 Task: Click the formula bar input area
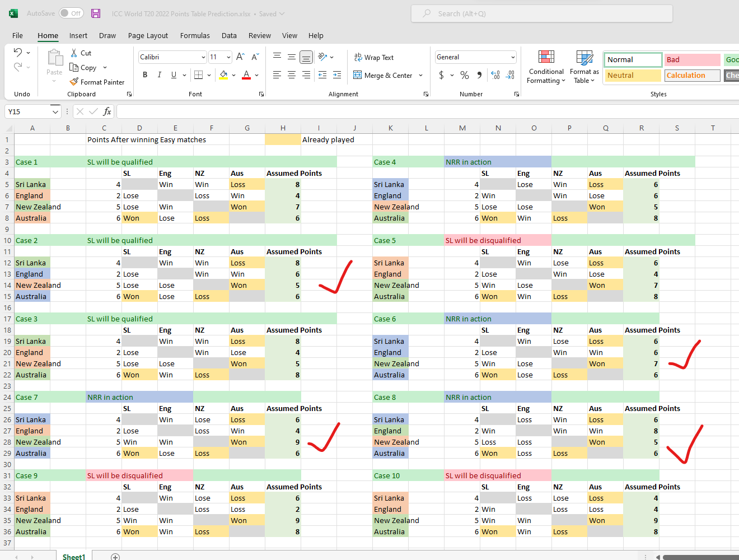428,111
